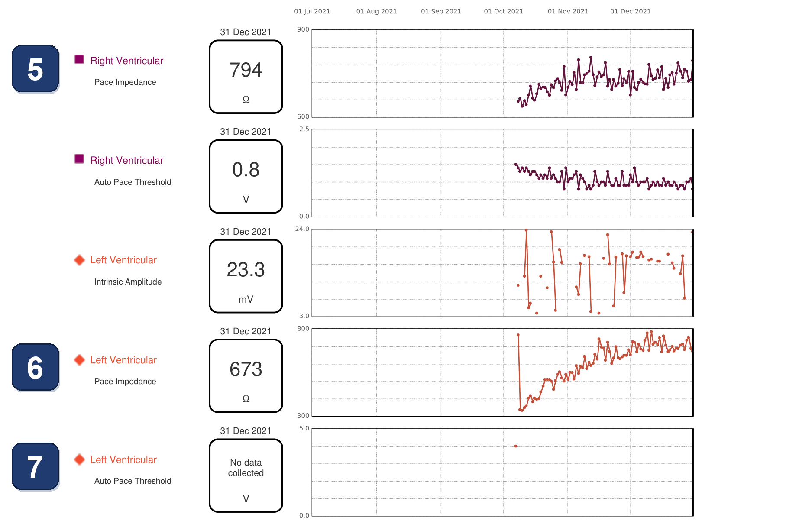The height and width of the screenshot is (521, 812).
Task: Select the "31 Dec 2021" date above the 23.3 box
Action: [246, 232]
